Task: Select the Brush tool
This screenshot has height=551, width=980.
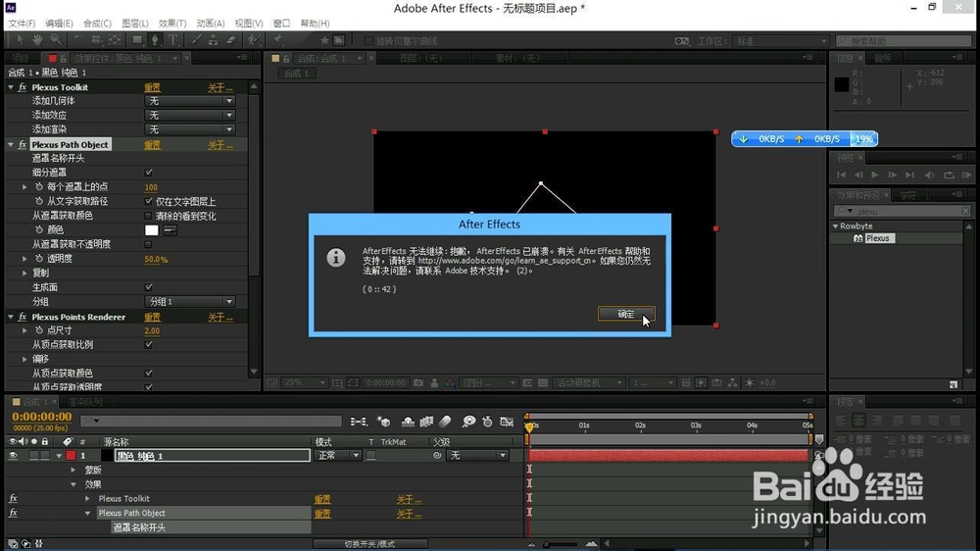Action: pos(196,40)
